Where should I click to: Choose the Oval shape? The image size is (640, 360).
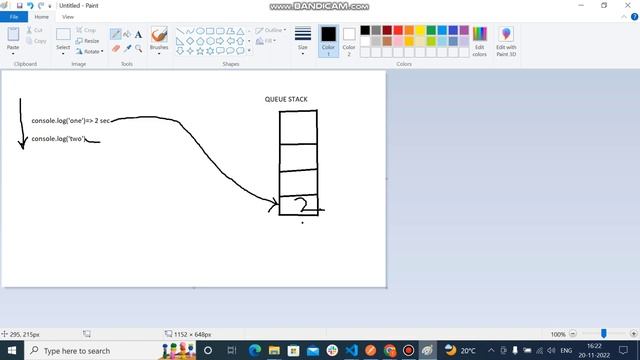pyautogui.click(x=200, y=31)
